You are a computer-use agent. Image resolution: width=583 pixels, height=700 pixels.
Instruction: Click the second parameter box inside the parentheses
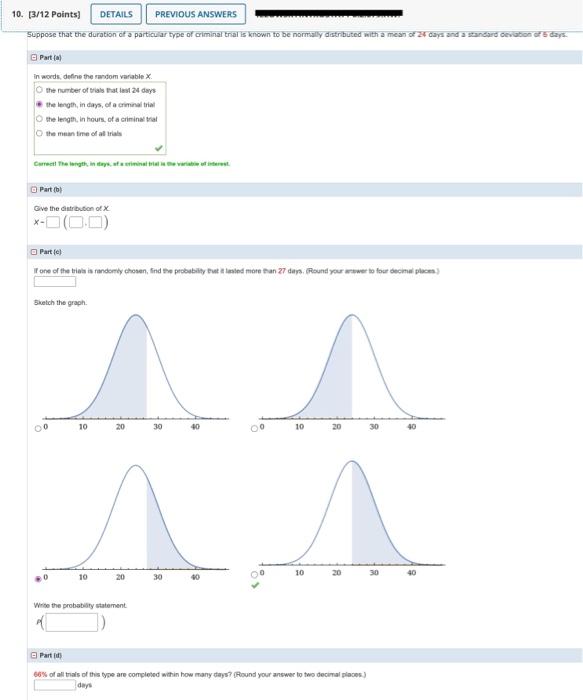tap(95, 222)
